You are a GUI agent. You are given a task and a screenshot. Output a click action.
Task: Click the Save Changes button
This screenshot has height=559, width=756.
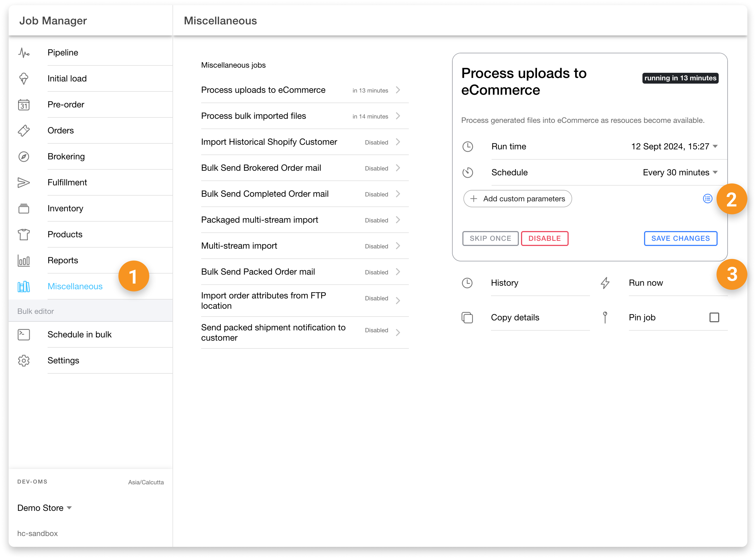pos(680,239)
